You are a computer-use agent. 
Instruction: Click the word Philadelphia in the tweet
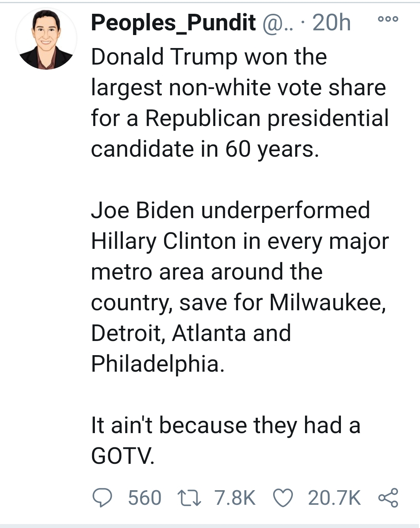click(x=157, y=364)
